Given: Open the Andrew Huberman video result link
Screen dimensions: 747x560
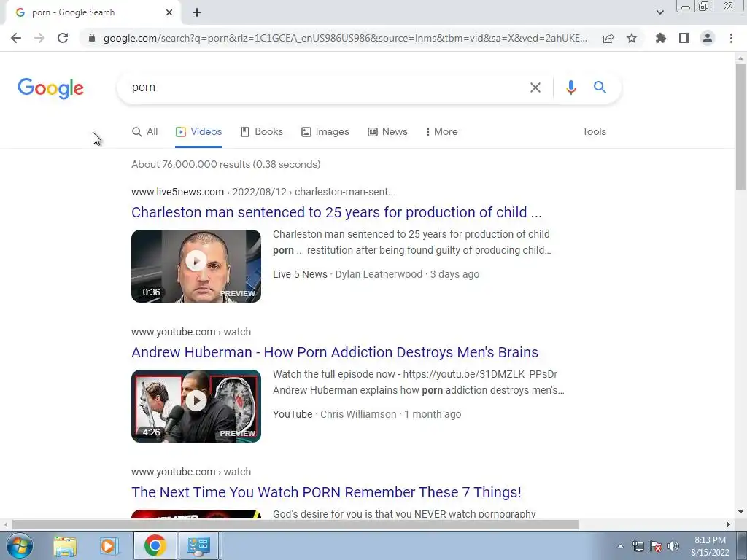Looking at the screenshot, I should click(335, 352).
